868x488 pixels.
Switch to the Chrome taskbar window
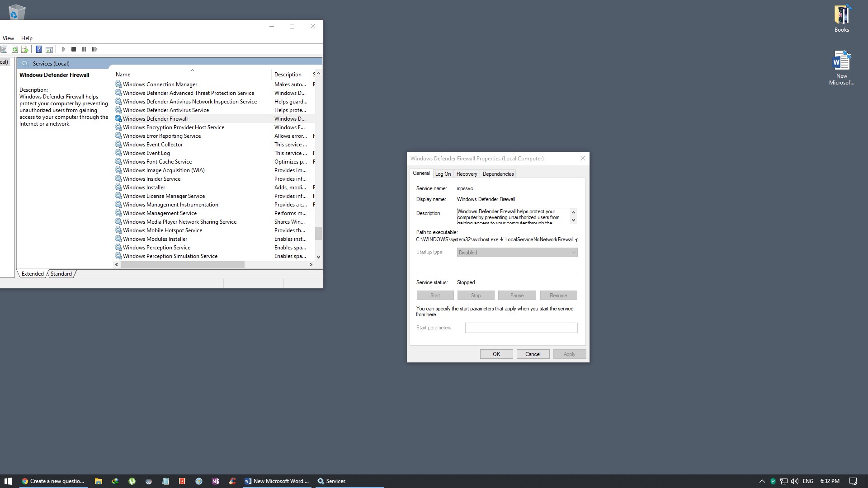pyautogui.click(x=53, y=481)
